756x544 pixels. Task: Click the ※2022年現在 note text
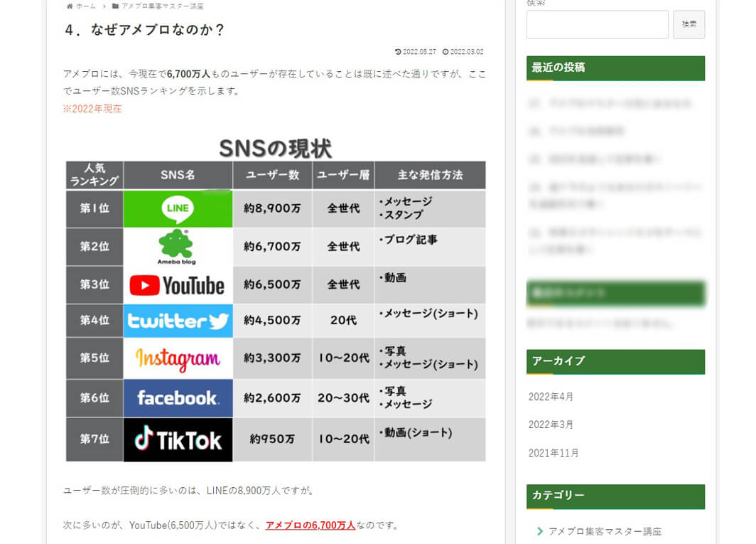[x=92, y=109]
